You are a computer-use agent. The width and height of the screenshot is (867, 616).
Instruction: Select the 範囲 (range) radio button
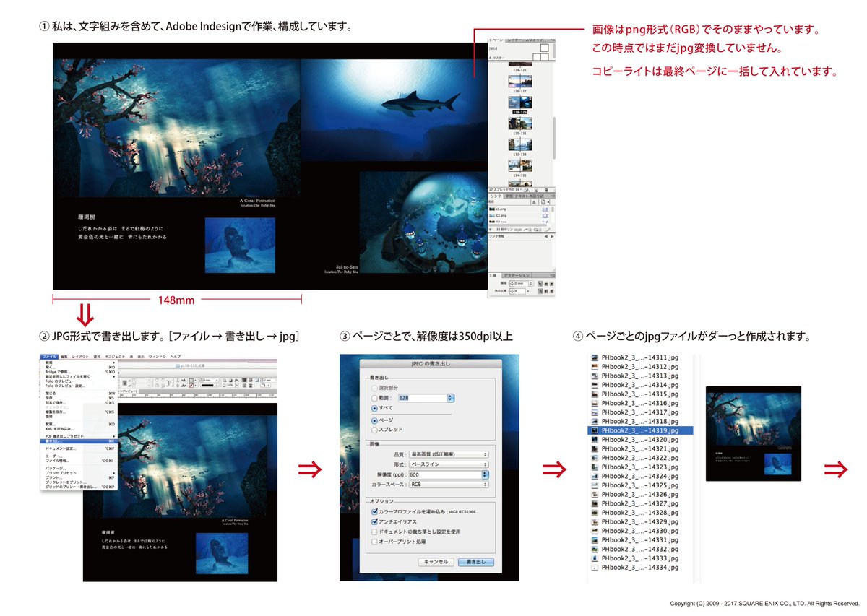(x=374, y=398)
